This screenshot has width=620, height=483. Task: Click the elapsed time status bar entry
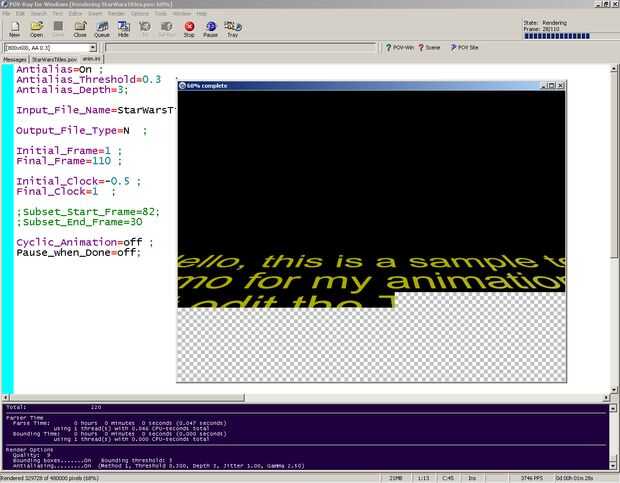click(x=574, y=478)
